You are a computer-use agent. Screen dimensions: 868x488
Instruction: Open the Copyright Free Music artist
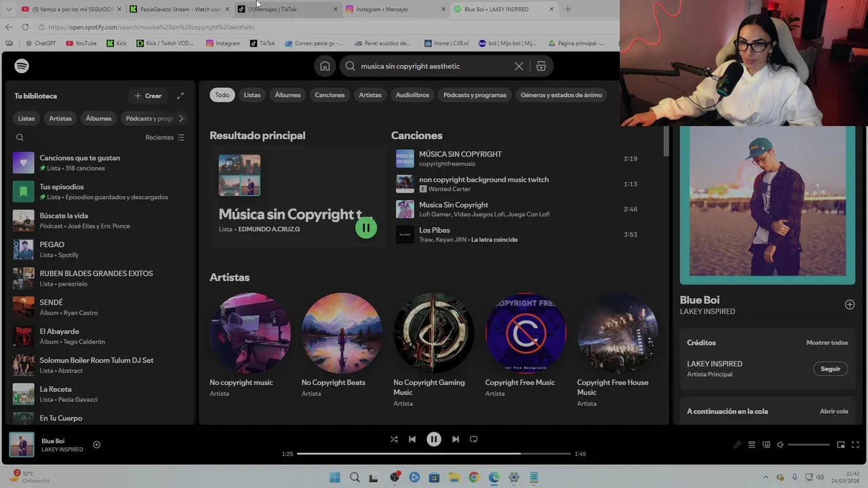click(x=526, y=346)
